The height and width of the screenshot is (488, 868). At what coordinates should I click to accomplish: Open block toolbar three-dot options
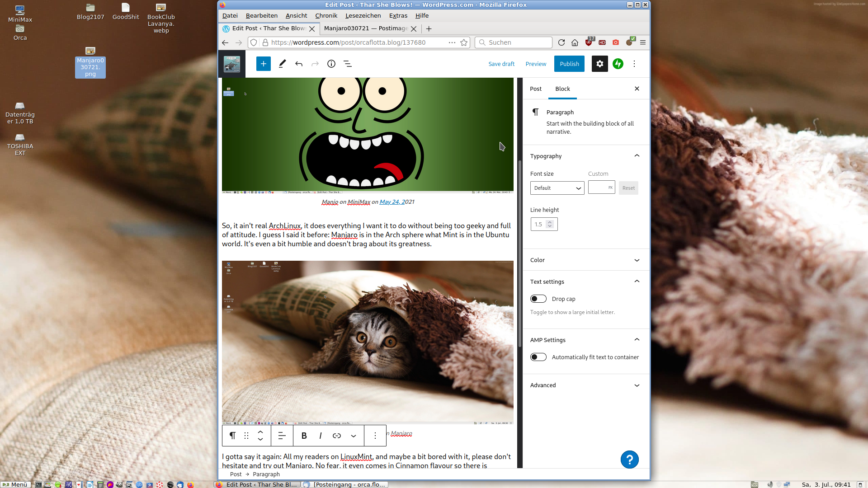[x=375, y=436]
